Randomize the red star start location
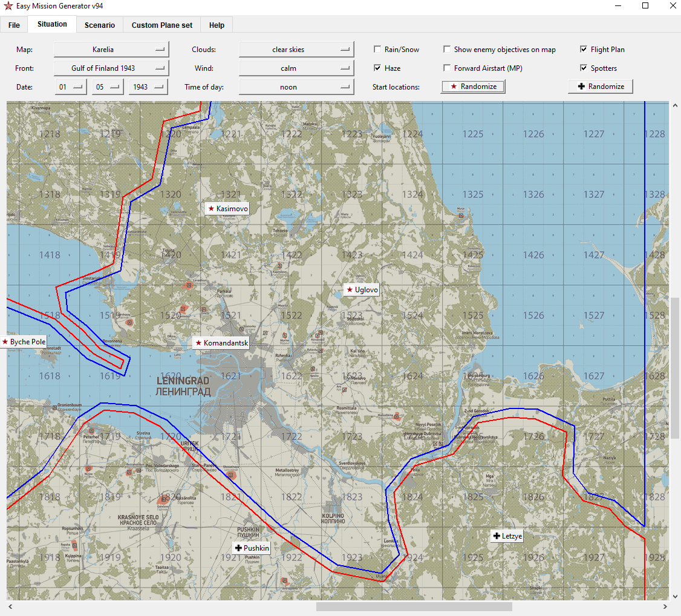Image resolution: width=681 pixels, height=616 pixels. click(473, 87)
